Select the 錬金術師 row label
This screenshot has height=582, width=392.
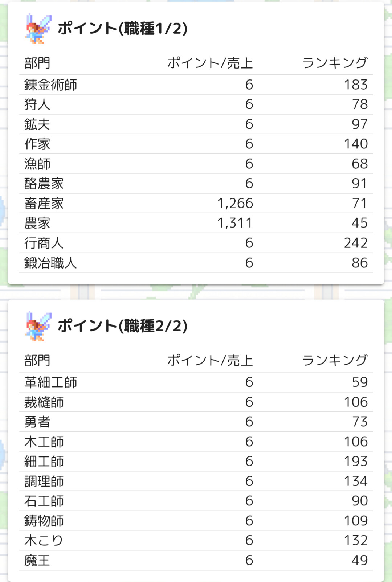pos(50,85)
